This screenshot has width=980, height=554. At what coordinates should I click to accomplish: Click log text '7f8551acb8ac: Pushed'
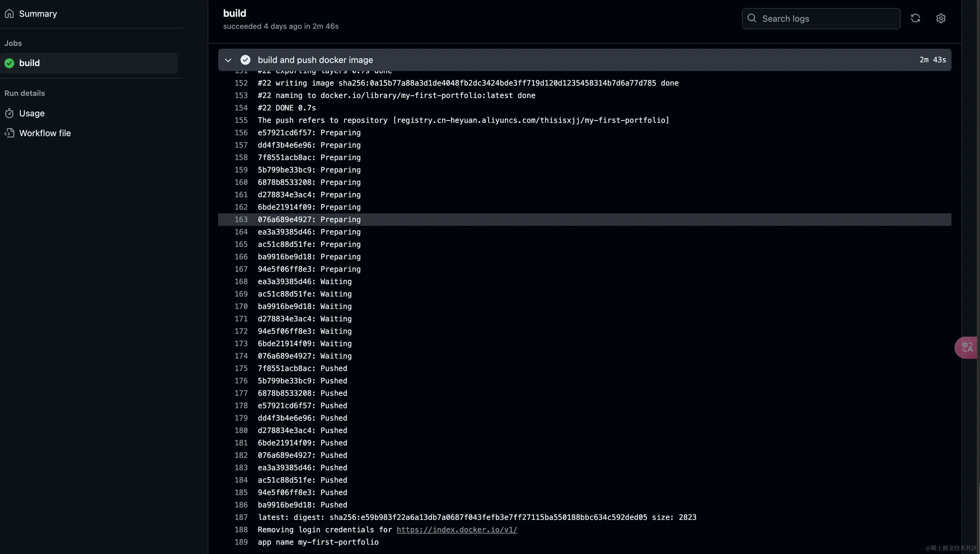click(x=302, y=368)
